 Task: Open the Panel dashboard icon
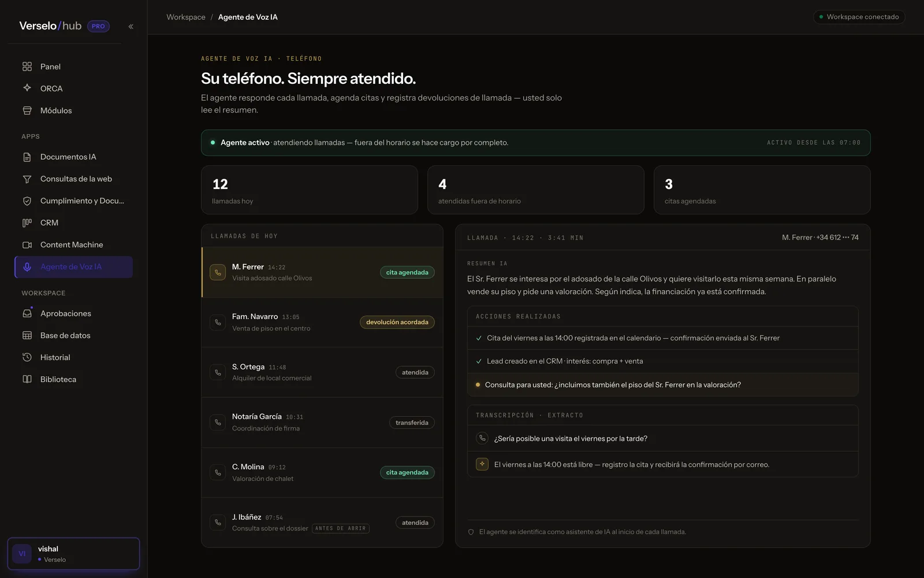coord(27,66)
